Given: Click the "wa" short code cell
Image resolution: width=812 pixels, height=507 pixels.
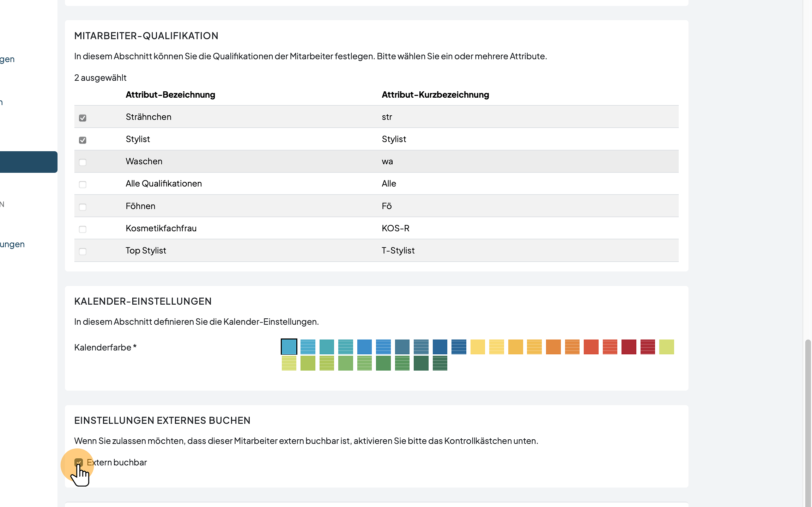Looking at the screenshot, I should (x=387, y=161).
